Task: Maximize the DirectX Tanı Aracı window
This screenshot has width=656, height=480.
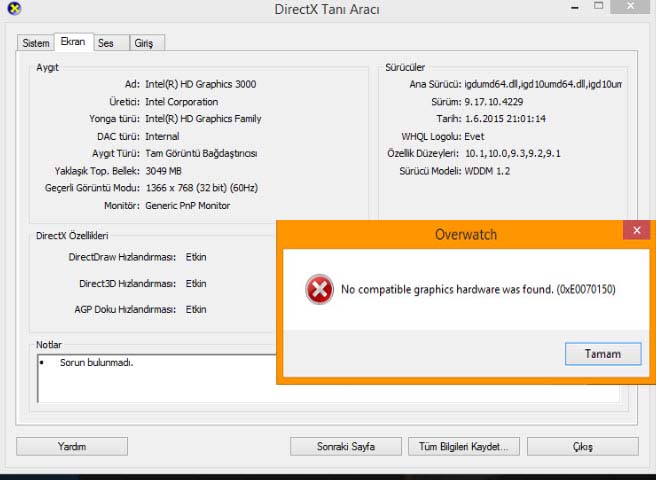Action: (599, 6)
